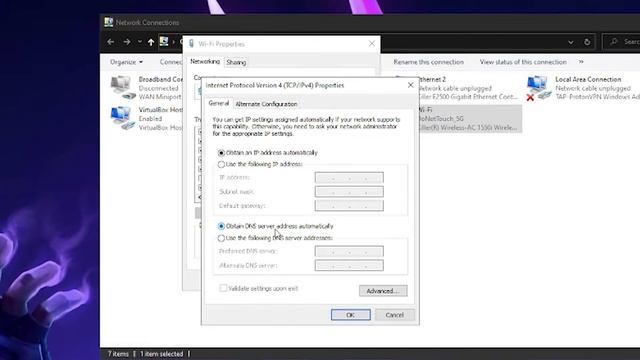Image resolution: width=640 pixels, height=360 pixels.
Task: Tick Validate settings upon exit checkbox
Action: (x=223, y=288)
